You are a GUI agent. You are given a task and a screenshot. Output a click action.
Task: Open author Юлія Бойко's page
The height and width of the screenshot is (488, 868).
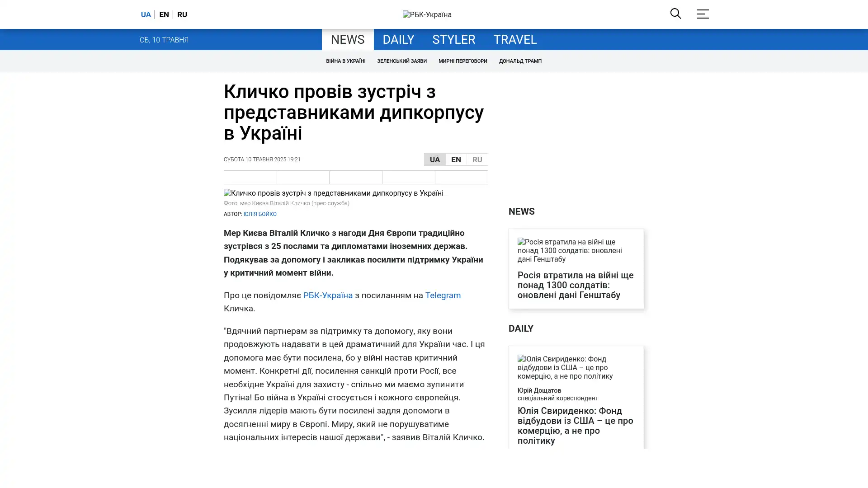260,214
